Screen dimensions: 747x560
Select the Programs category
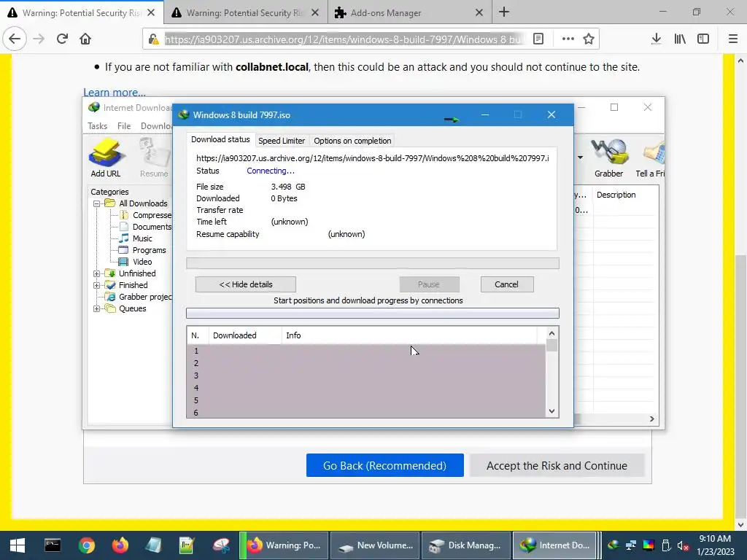click(x=149, y=250)
